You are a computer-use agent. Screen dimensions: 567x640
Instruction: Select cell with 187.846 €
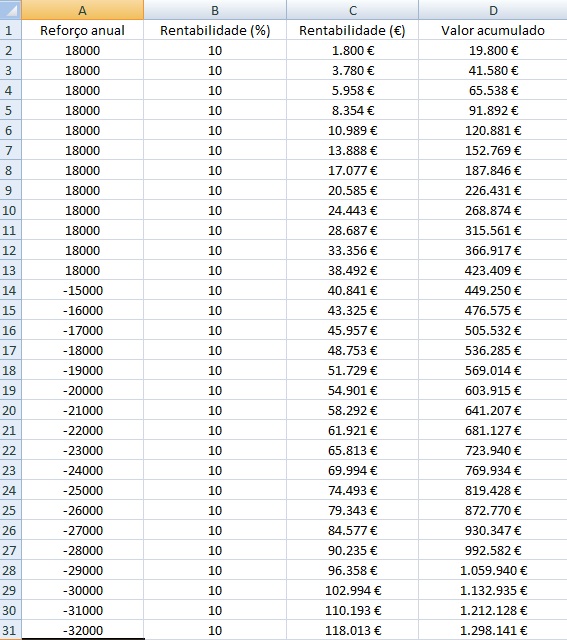coord(493,170)
